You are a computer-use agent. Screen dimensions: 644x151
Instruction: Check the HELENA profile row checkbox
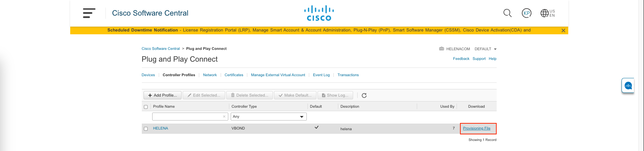tap(146, 129)
